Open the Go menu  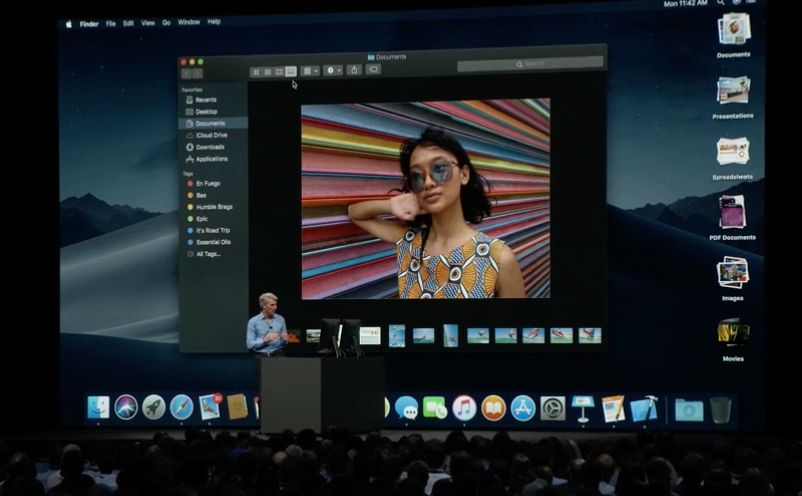166,22
